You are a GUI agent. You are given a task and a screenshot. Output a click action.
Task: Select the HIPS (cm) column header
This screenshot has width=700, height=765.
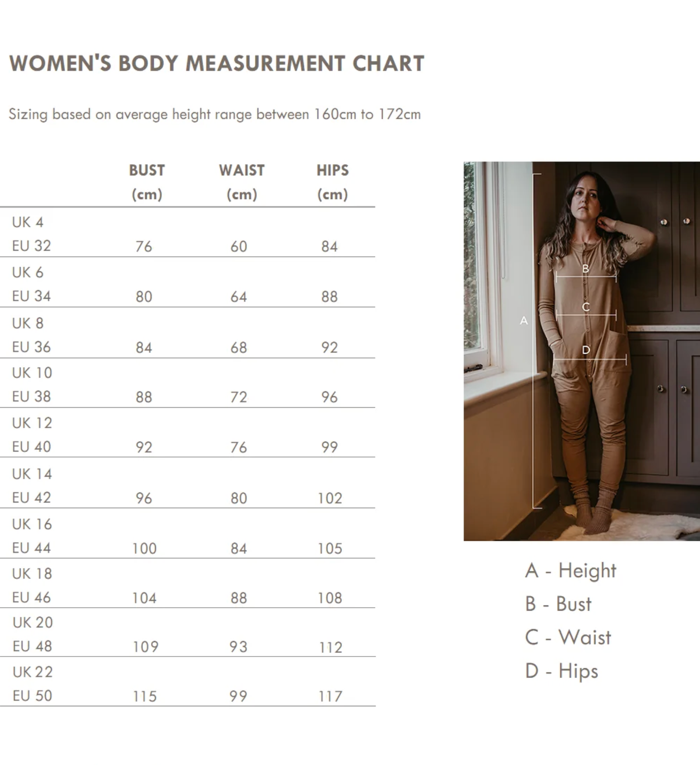click(333, 182)
